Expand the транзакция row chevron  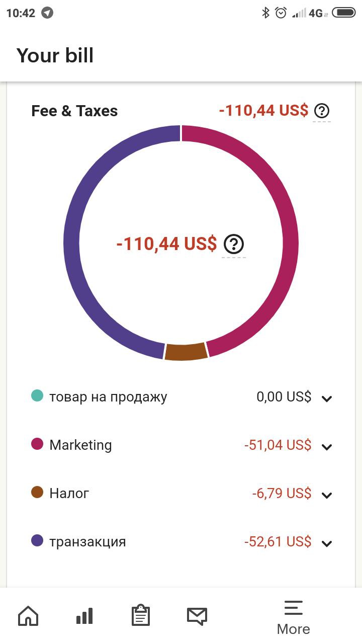click(x=327, y=543)
